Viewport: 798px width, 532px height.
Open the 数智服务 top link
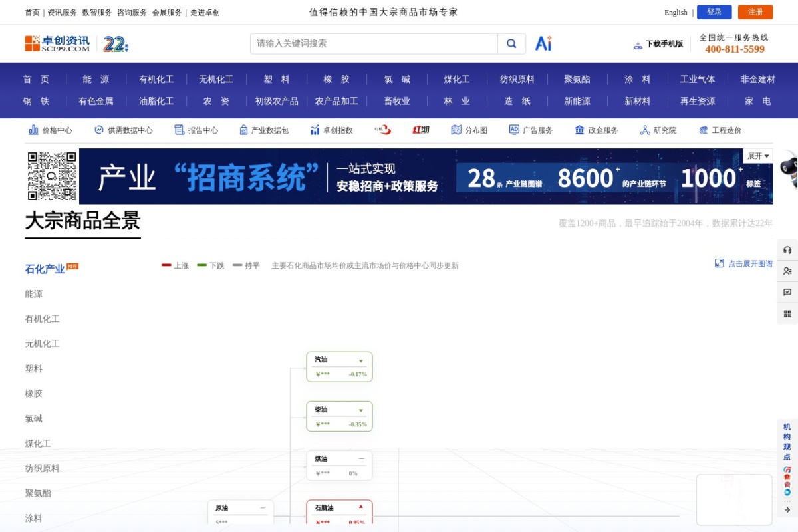97,13
